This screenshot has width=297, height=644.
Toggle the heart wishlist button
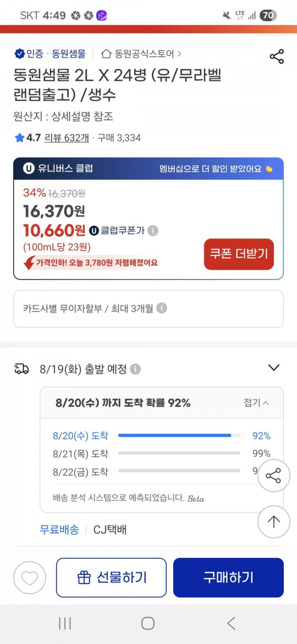click(x=30, y=577)
